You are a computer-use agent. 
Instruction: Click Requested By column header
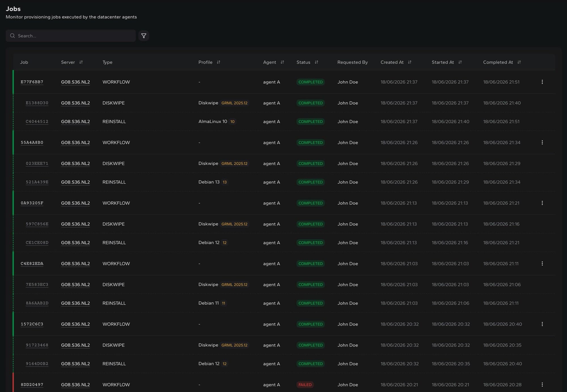[x=352, y=62]
